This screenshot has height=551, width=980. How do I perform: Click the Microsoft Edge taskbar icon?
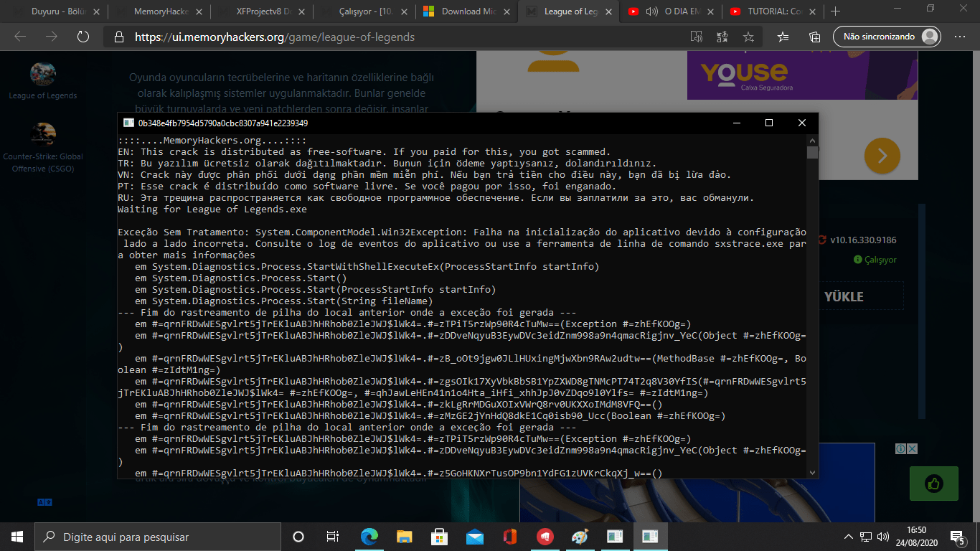coord(369,537)
